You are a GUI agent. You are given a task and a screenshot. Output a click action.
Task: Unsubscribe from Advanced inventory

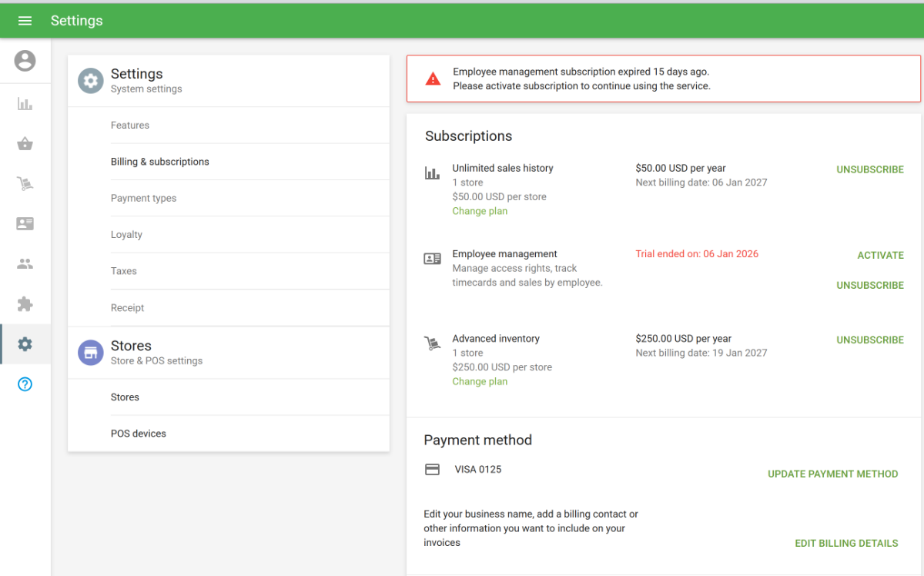click(870, 340)
